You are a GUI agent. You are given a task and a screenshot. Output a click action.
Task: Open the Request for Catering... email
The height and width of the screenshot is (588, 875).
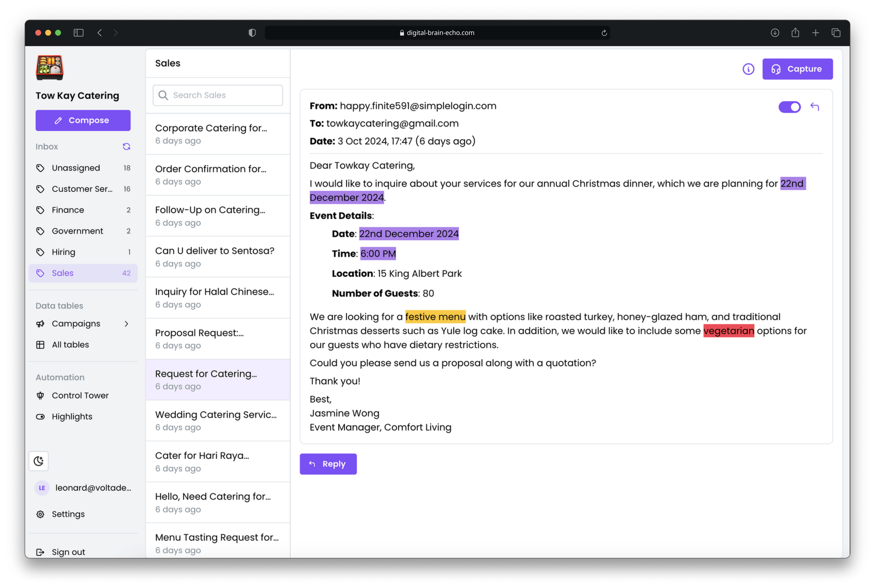tap(218, 380)
